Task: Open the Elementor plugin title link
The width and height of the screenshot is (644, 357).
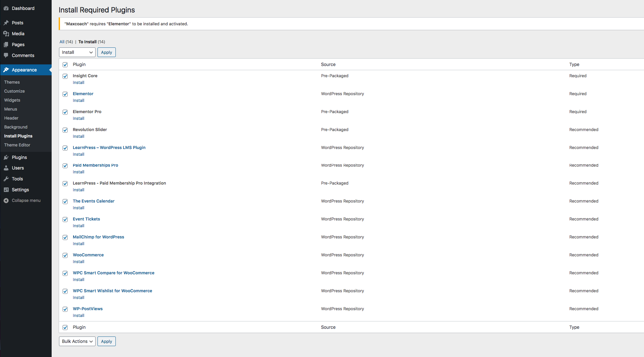Action: (x=83, y=94)
